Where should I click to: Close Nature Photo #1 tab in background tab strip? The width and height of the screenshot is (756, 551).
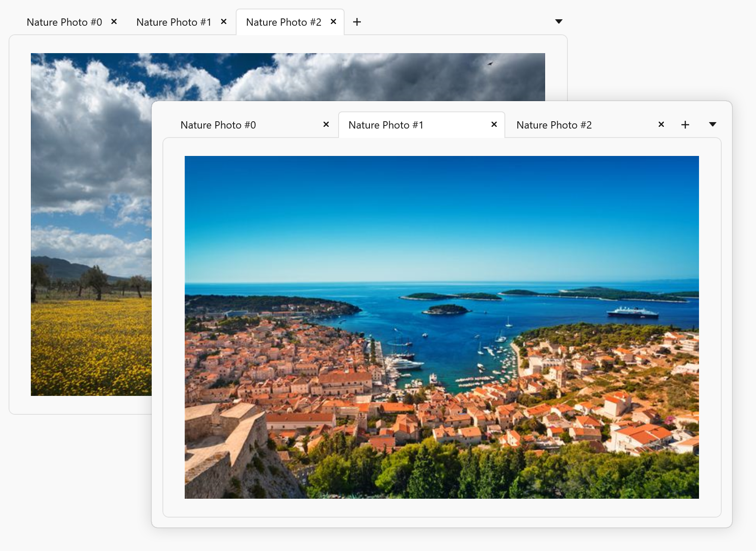point(224,22)
